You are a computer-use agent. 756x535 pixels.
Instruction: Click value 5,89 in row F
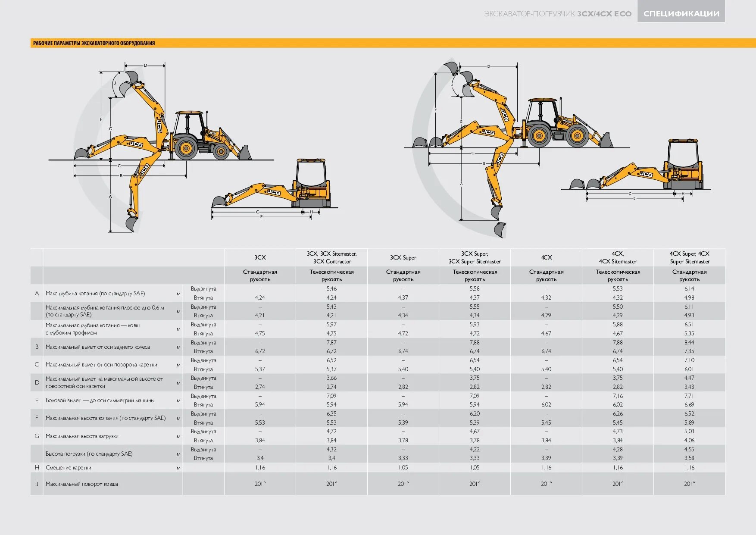click(689, 422)
